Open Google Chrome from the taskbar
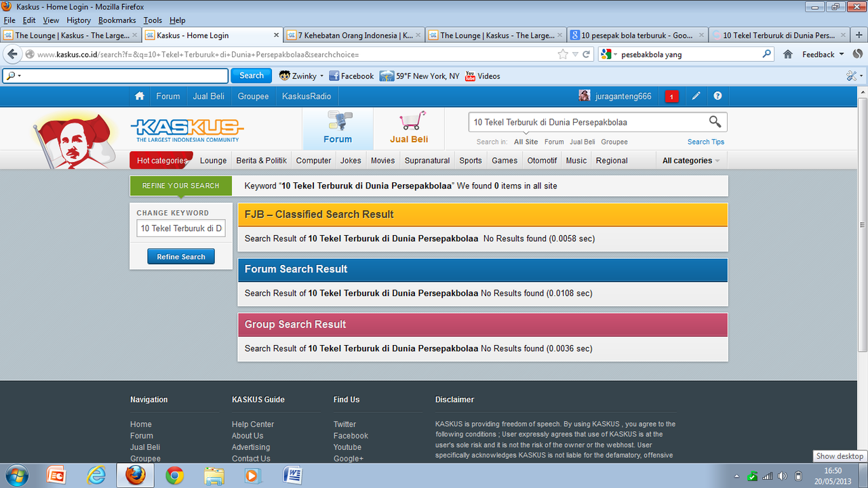The height and width of the screenshot is (488, 868). pyautogui.click(x=175, y=475)
